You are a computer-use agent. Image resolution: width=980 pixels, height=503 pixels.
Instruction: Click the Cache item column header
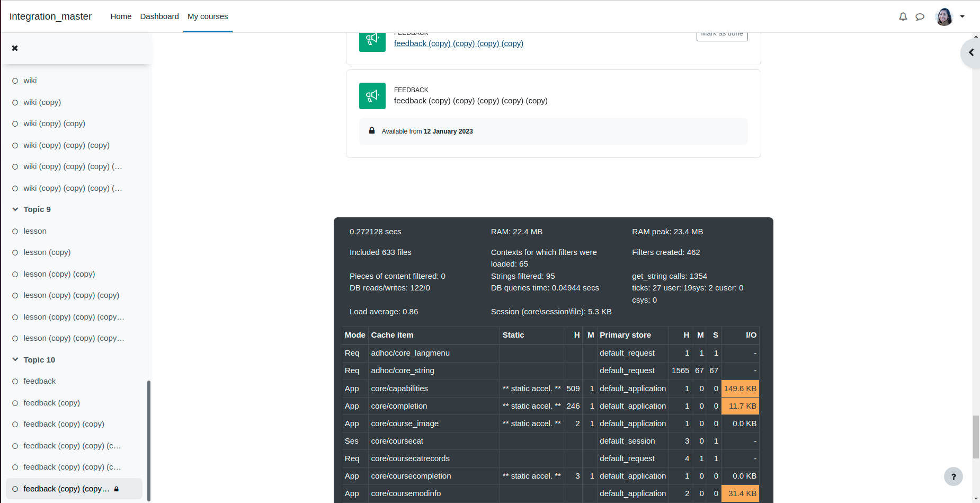point(392,335)
